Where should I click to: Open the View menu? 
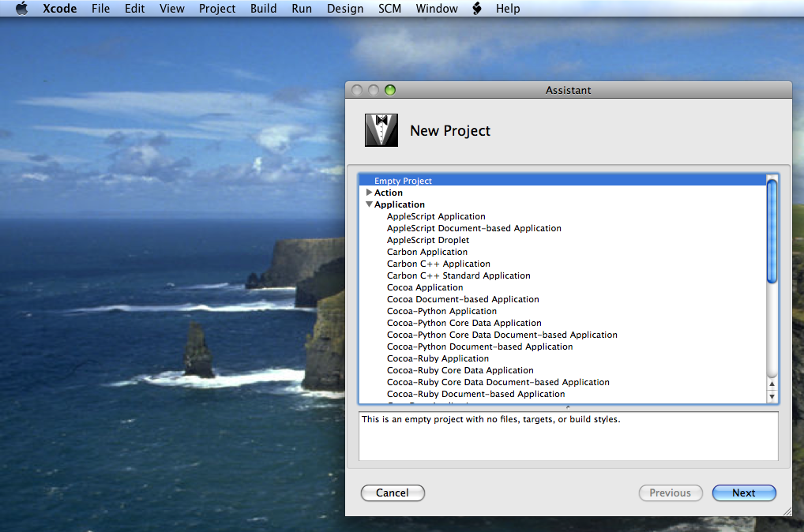coord(171,8)
